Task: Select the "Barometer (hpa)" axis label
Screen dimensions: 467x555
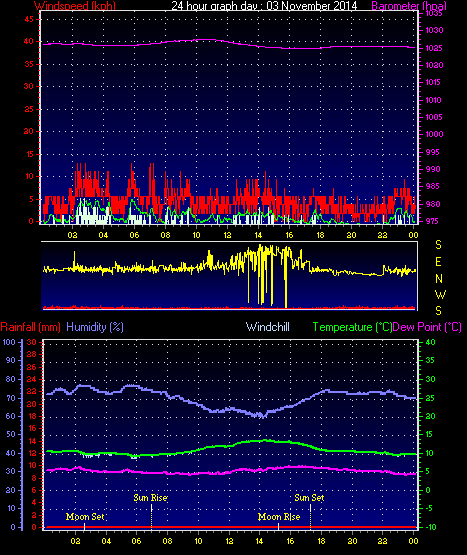Action: click(409, 6)
